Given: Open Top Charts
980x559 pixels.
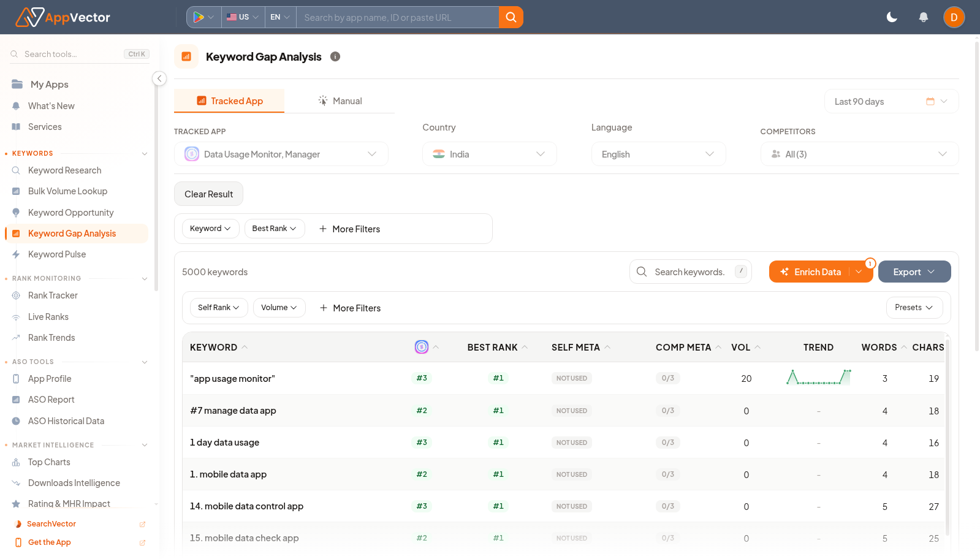Looking at the screenshot, I should pyautogui.click(x=49, y=462).
